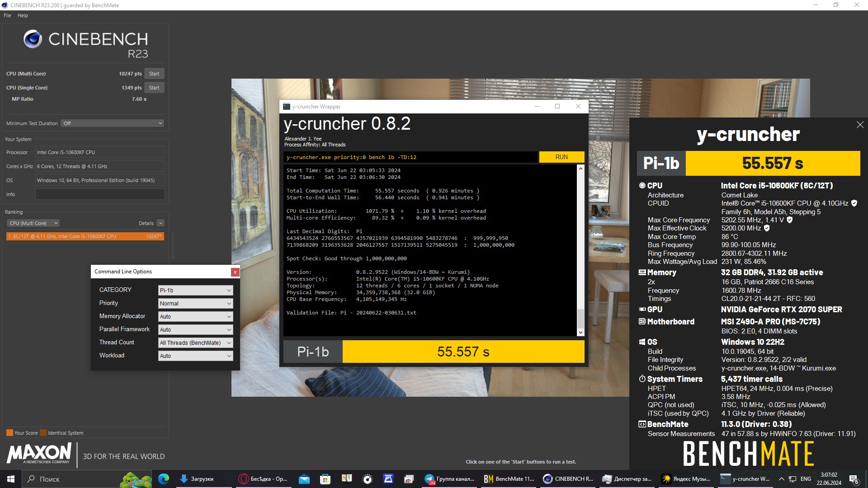Click the OS Windows icon in BenchMate panel
Viewport: 868px width, 488px height.
point(642,342)
